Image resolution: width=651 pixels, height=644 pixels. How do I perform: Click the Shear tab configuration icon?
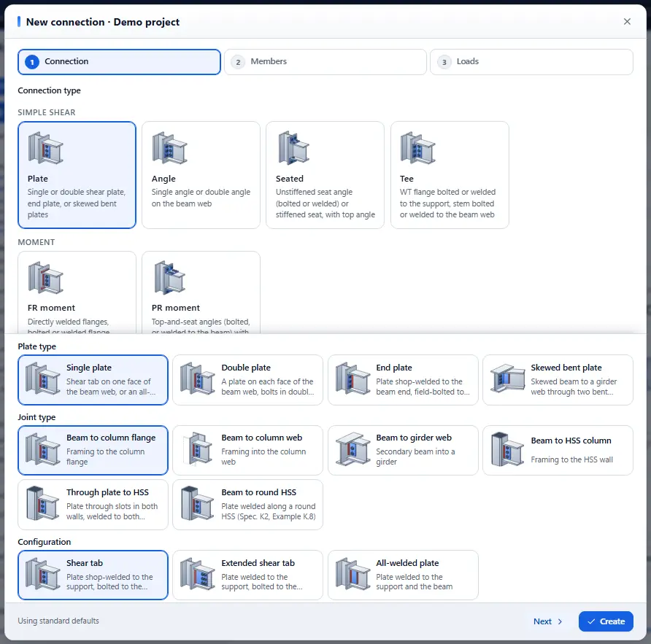point(43,575)
